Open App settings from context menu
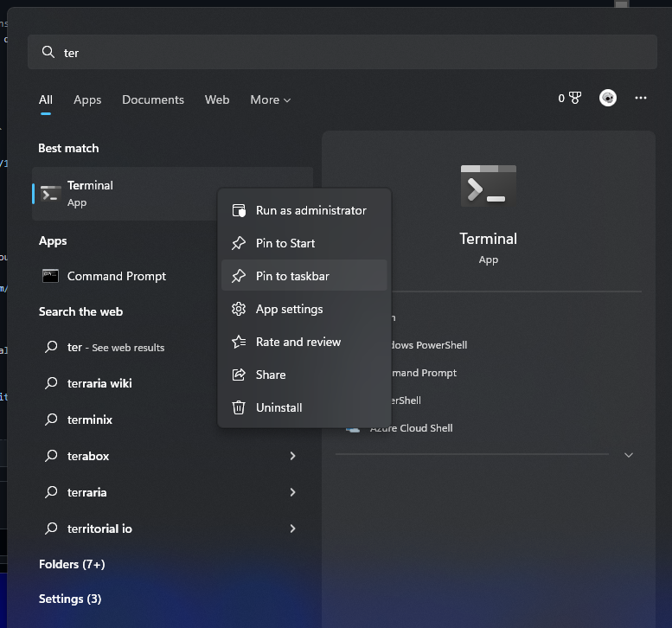 [304, 309]
